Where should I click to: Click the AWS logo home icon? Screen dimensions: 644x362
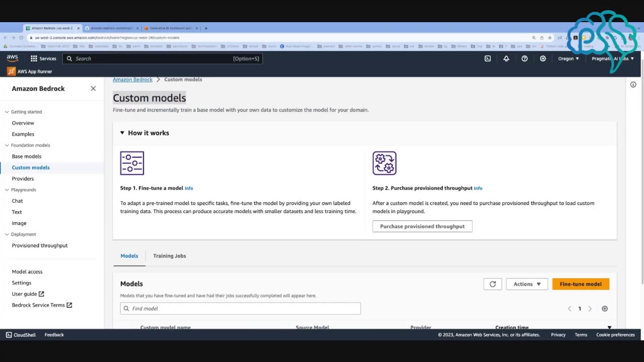coord(13,58)
